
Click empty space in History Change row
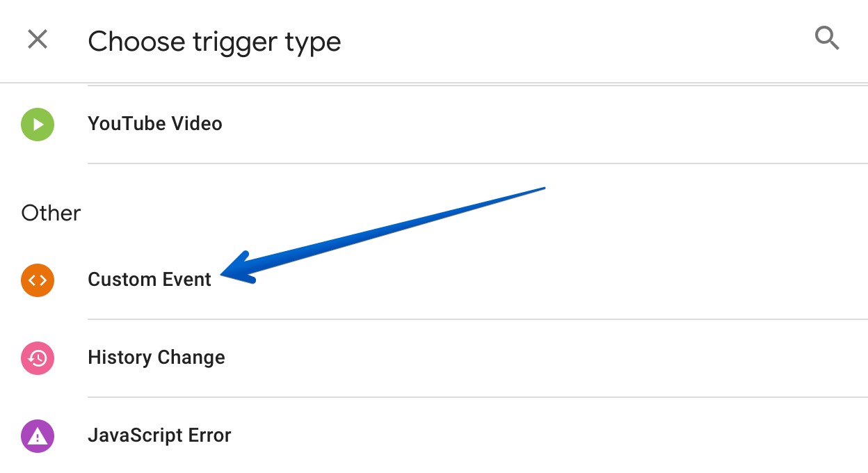[x=522, y=358]
